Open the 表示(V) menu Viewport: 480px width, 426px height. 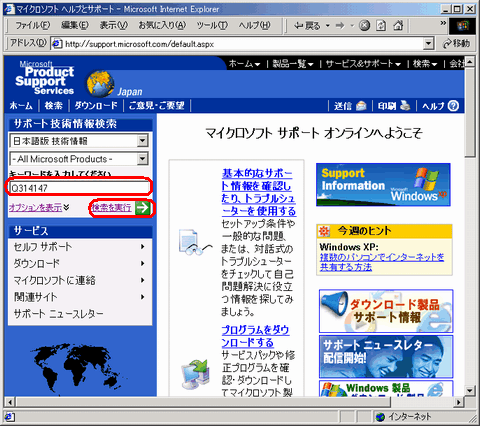pyautogui.click(x=114, y=25)
